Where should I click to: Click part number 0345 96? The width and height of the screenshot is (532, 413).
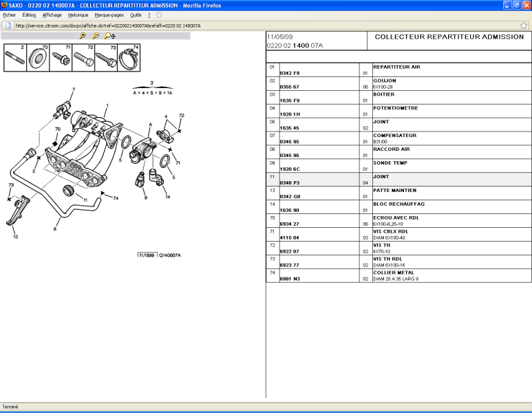click(290, 156)
